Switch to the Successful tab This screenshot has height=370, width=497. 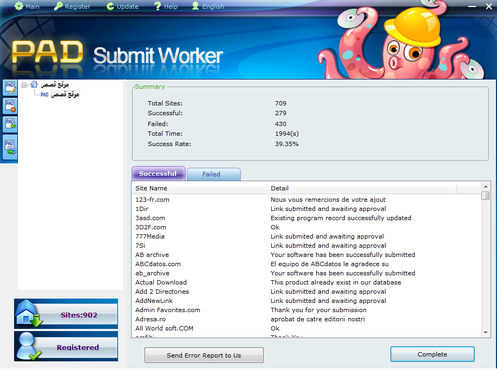158,174
